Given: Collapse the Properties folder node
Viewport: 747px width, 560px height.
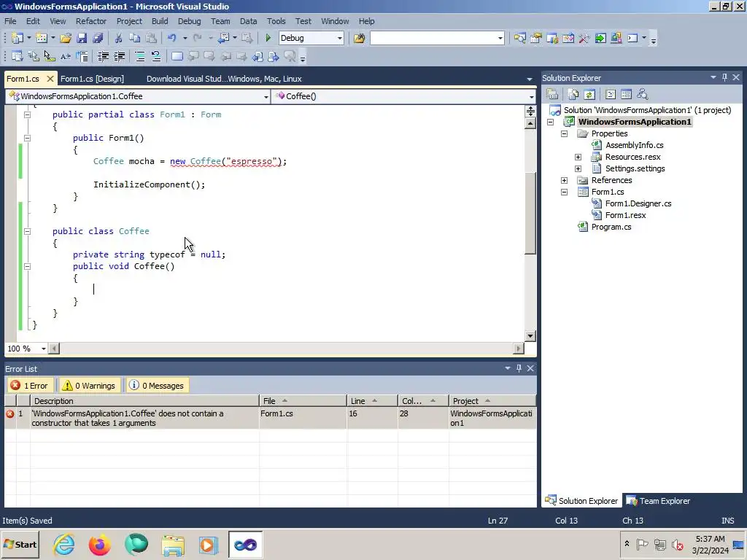Looking at the screenshot, I should tap(565, 134).
